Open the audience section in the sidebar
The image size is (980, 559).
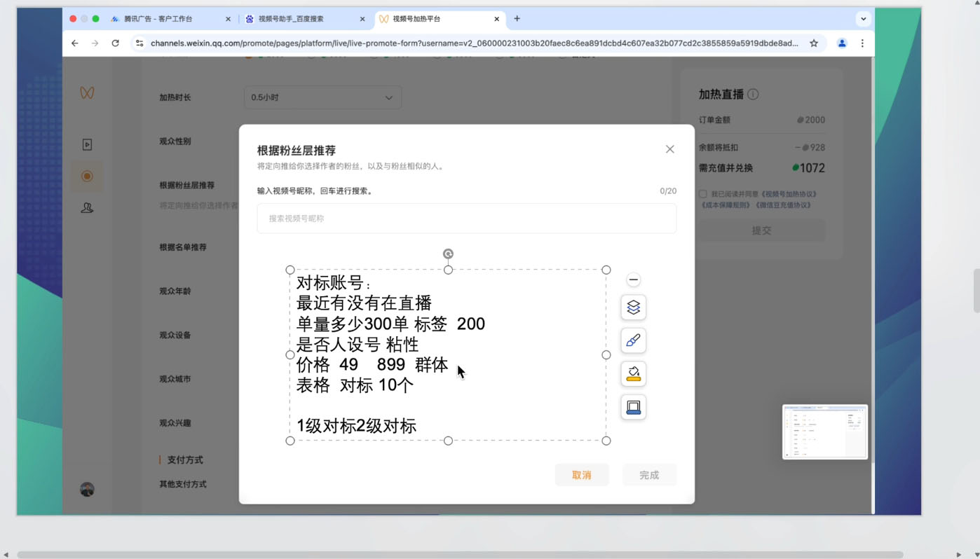coord(87,207)
